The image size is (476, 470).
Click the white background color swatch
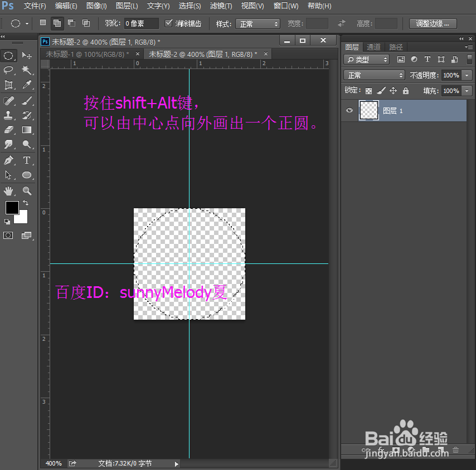(x=23, y=218)
